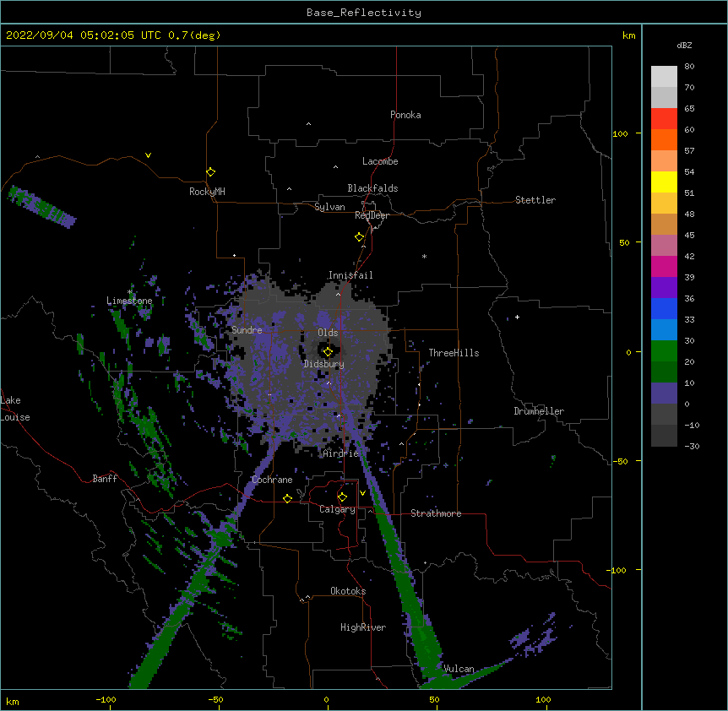Click the Cochrane label
Image resolution: width=728 pixels, height=711 pixels.
272,480
